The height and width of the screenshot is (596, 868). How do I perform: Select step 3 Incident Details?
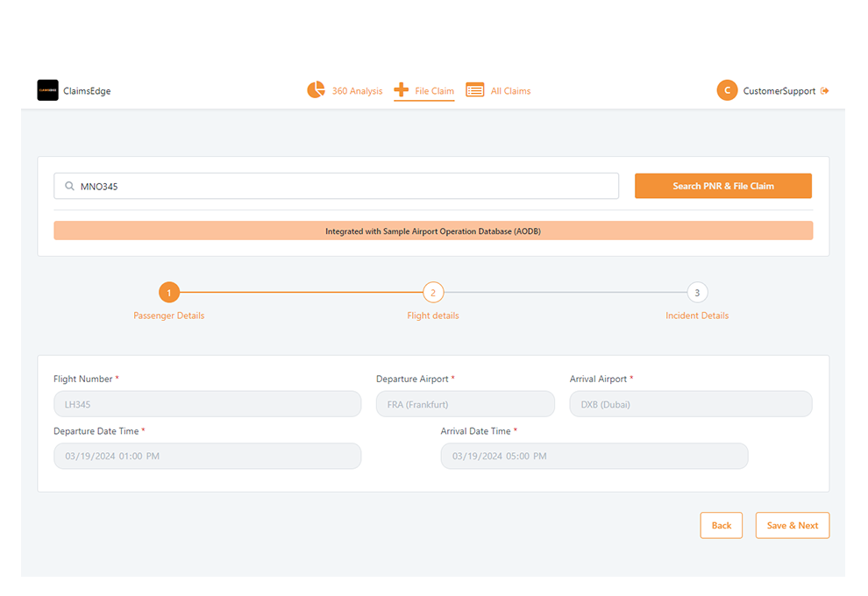click(697, 293)
